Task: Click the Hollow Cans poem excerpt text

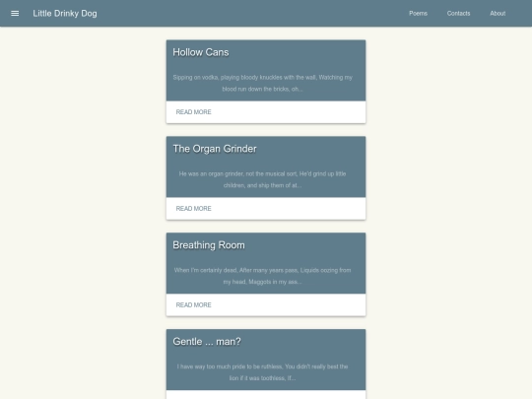Action: point(263,83)
